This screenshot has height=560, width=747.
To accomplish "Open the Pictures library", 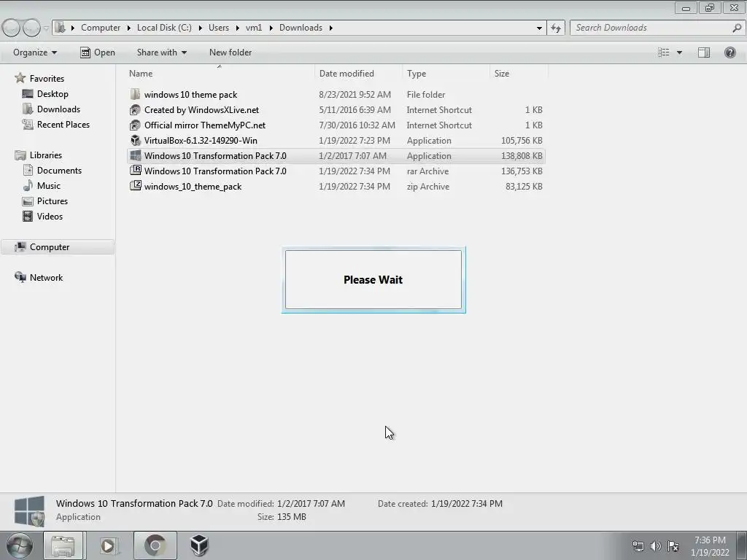I will tap(53, 201).
